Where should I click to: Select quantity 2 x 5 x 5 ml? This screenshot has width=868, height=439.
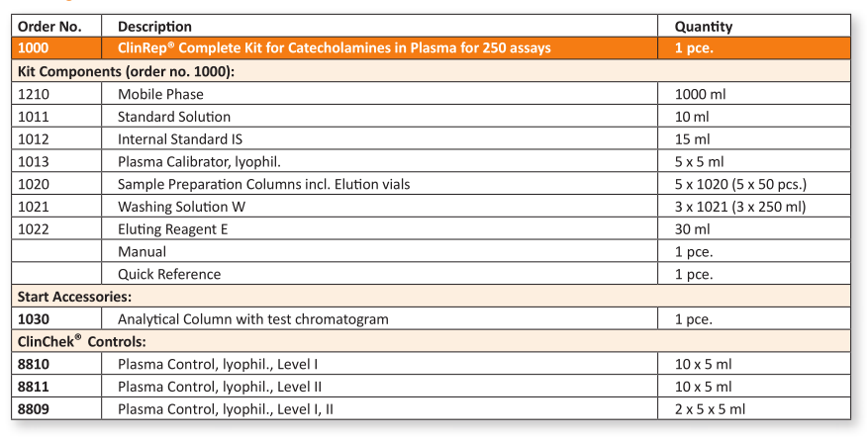pos(710,409)
